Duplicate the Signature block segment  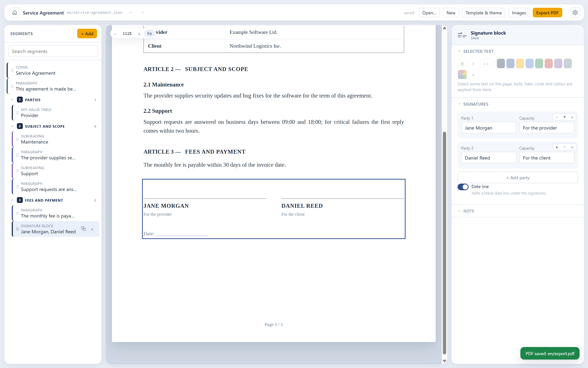point(83,229)
